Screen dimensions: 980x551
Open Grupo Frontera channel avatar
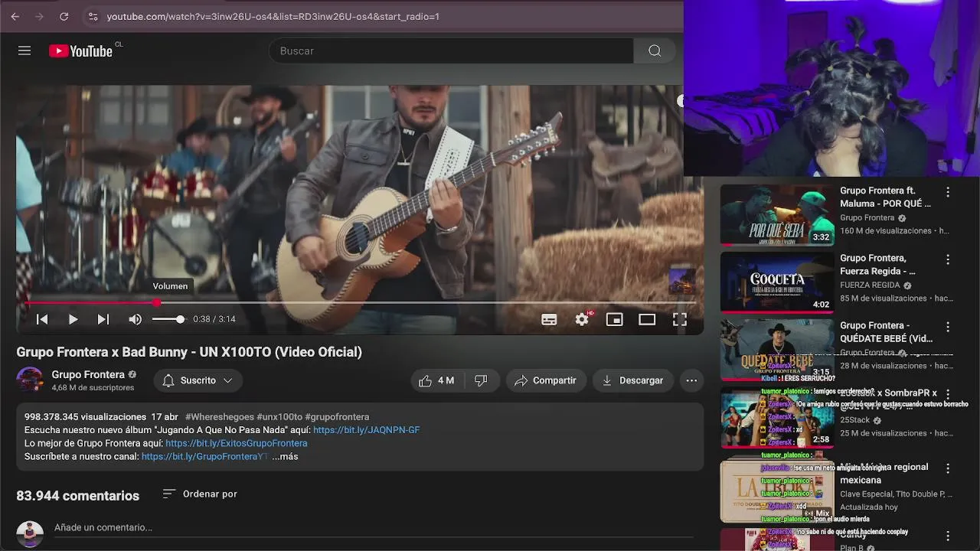[x=30, y=380]
